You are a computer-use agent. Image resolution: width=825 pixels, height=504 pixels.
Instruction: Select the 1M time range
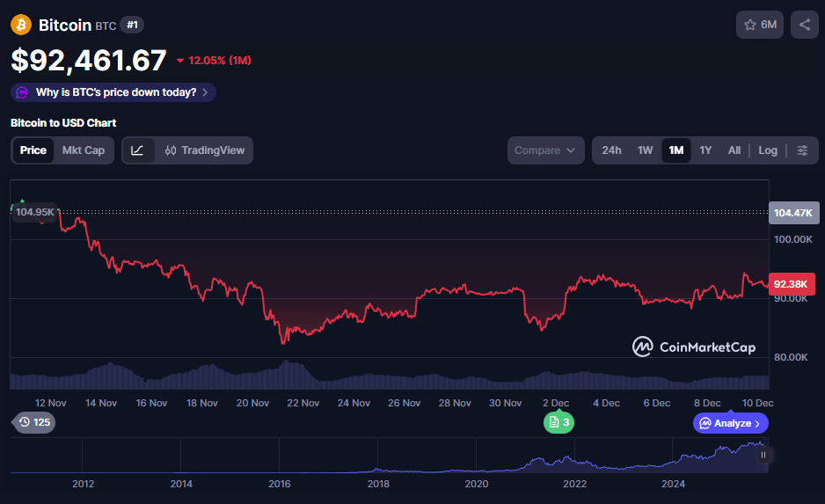[676, 150]
